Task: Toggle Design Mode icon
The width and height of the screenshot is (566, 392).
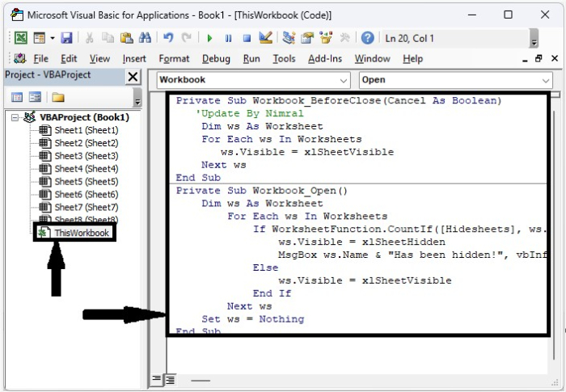Action: click(266, 37)
